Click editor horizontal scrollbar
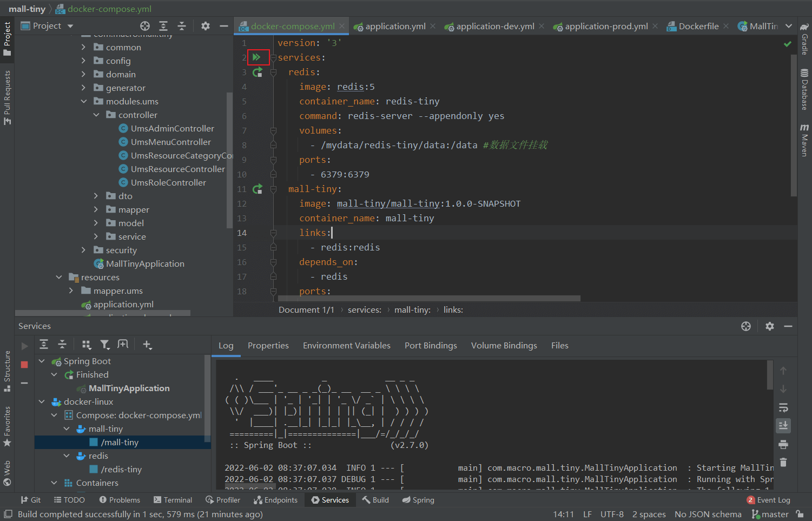Viewport: 812px width, 521px height. 429,298
